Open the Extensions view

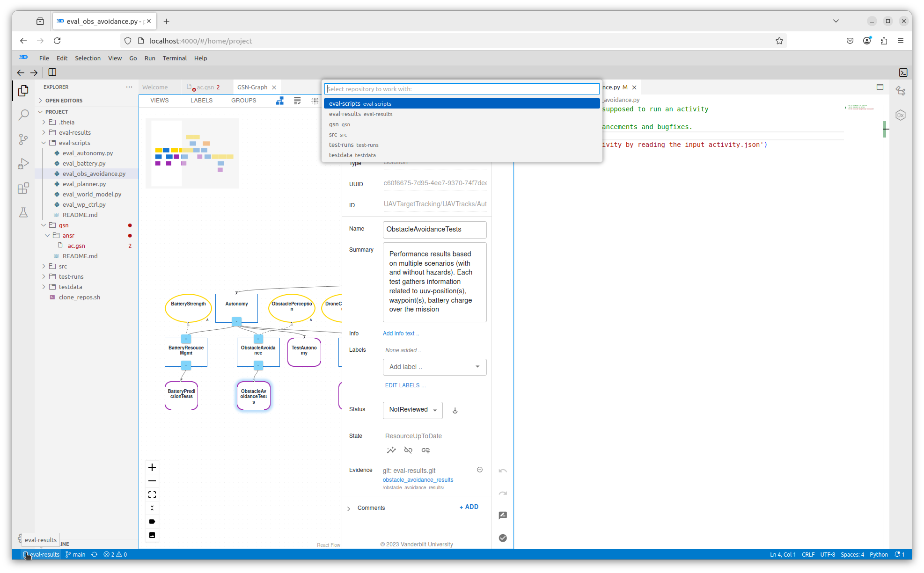pos(23,188)
